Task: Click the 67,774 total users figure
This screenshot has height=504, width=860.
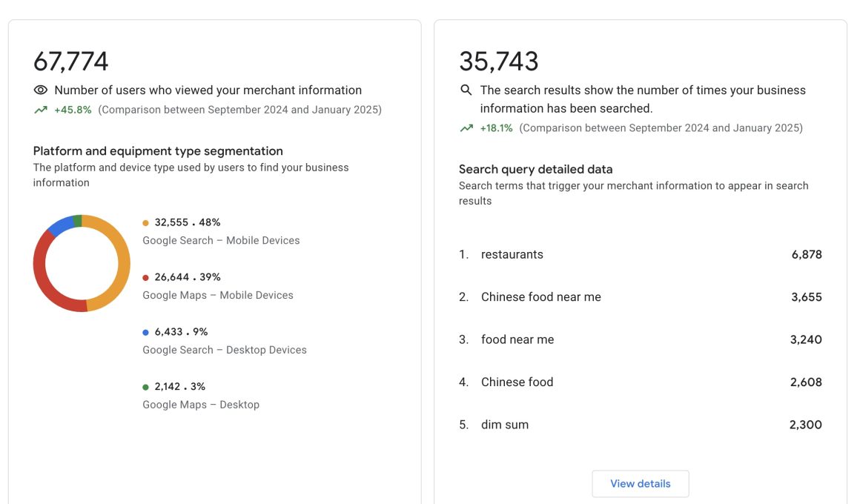Action: (70, 62)
